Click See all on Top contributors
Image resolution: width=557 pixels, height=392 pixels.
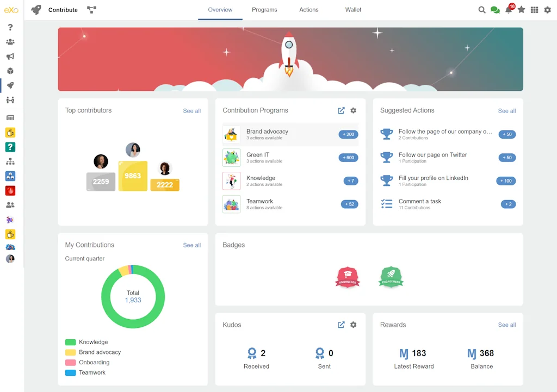tap(191, 110)
